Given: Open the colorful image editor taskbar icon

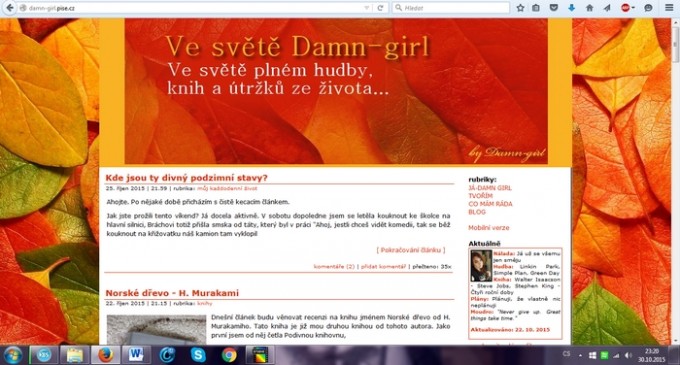Looking at the screenshot, I should coord(260,355).
